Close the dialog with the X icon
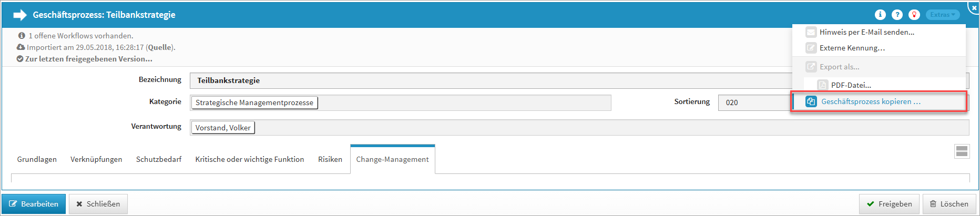Image resolution: width=980 pixels, height=216 pixels. [x=974, y=8]
